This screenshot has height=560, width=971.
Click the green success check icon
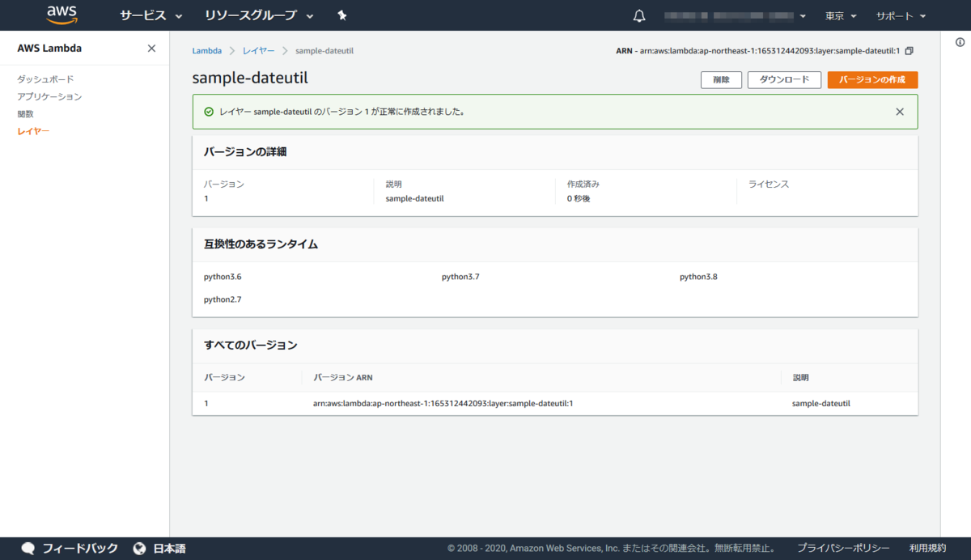209,112
